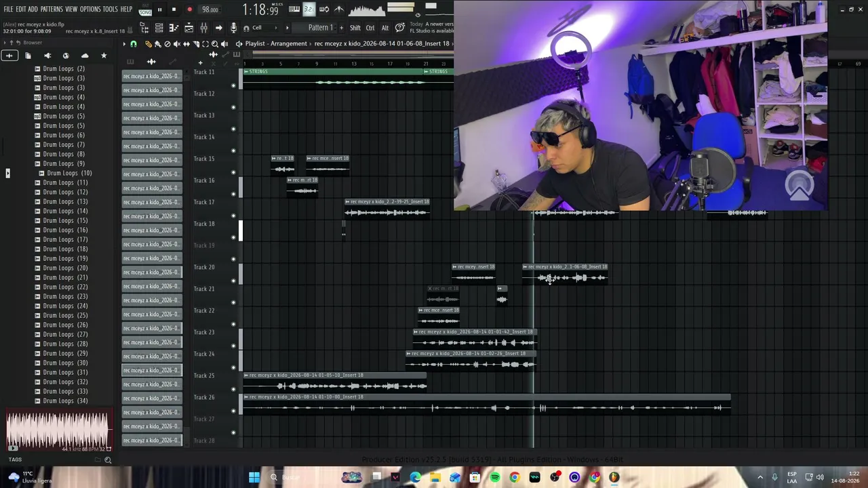The image size is (868, 488).
Task: Click the microphone recording icon
Action: [233, 28]
